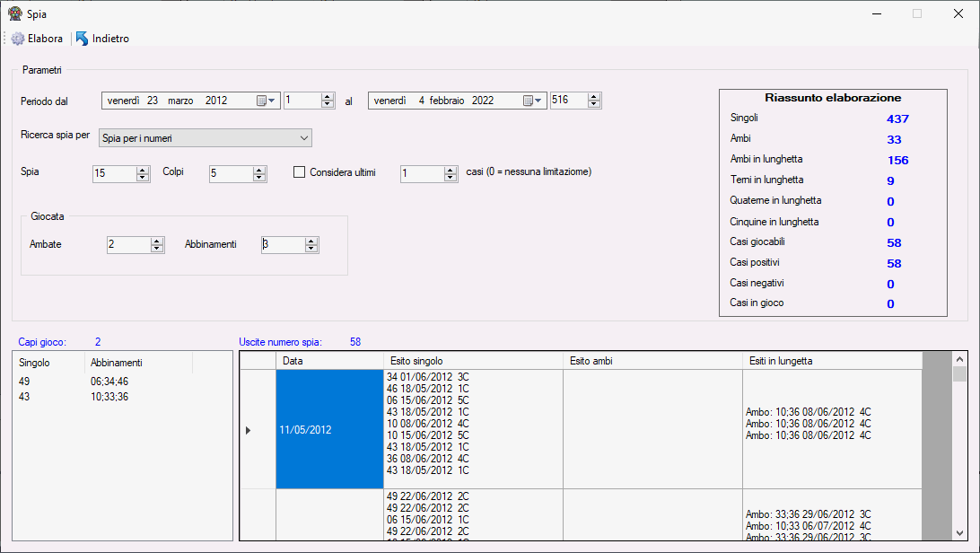Decrease the 516 extraction number stepper
Image resolution: width=980 pixels, height=553 pixels.
tap(594, 104)
